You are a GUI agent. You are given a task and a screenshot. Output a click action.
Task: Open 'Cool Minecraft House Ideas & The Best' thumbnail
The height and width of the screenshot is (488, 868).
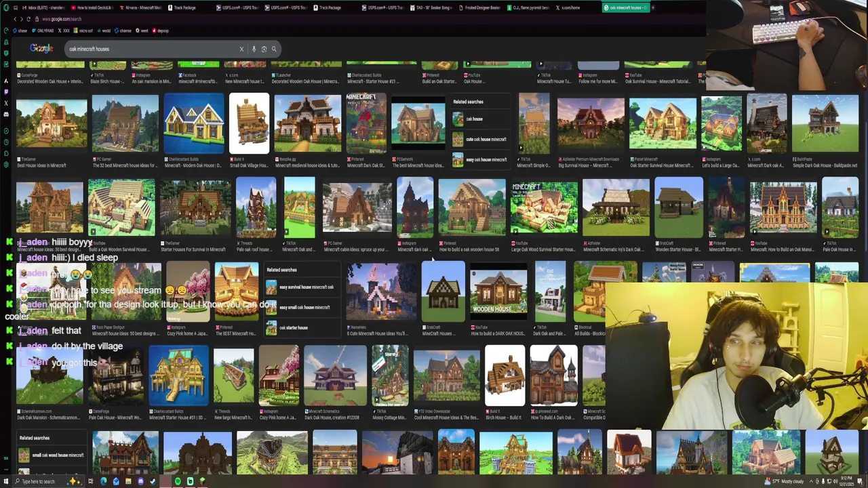(x=446, y=375)
